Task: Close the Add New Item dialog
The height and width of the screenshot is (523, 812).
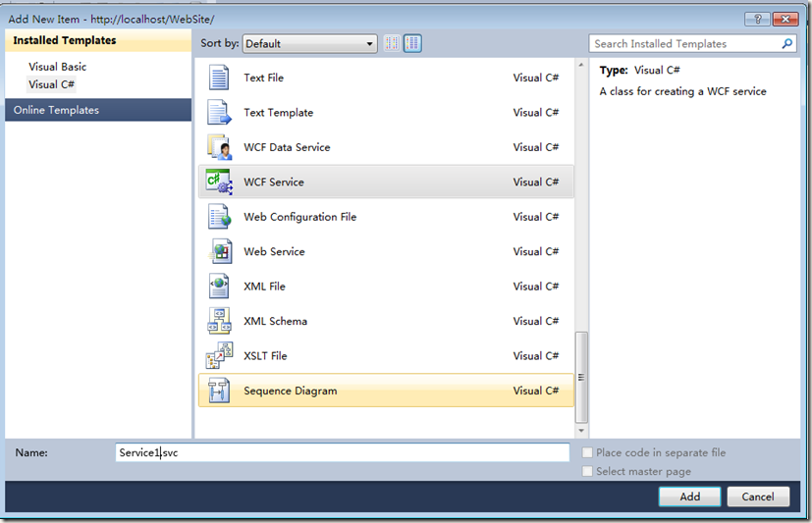Action: (785, 20)
